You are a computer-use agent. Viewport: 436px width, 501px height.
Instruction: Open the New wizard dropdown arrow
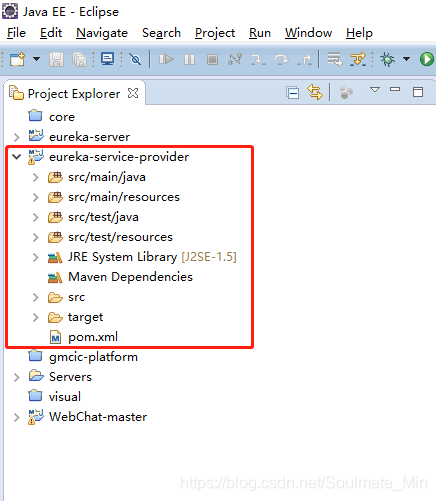click(36, 59)
